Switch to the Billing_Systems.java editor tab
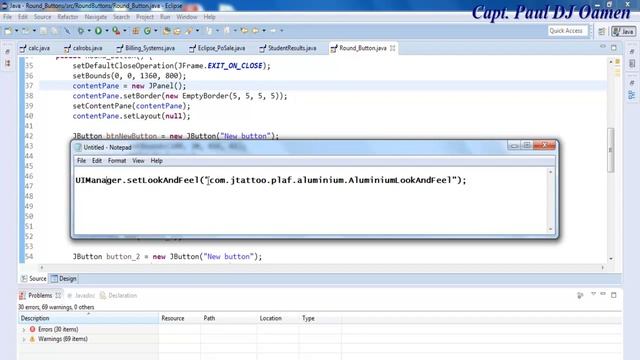Viewport: 640px width, 360px height. 146,48
